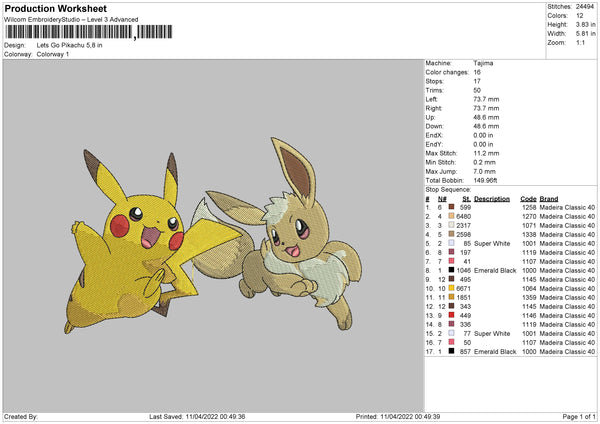Click the brown swatch in stop 1
Screen dimensions: 600x424
point(452,207)
